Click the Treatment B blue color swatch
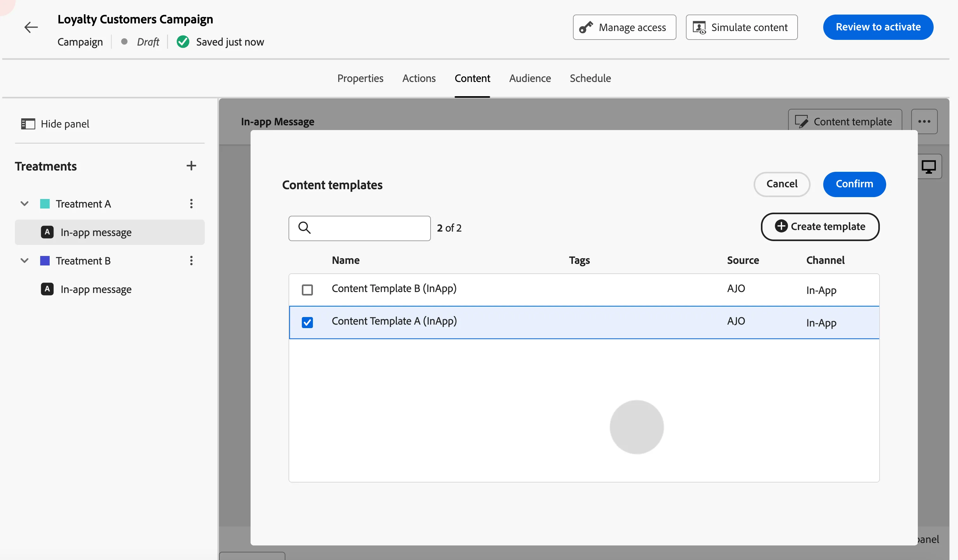Viewport: 958px width, 560px height. (x=45, y=261)
